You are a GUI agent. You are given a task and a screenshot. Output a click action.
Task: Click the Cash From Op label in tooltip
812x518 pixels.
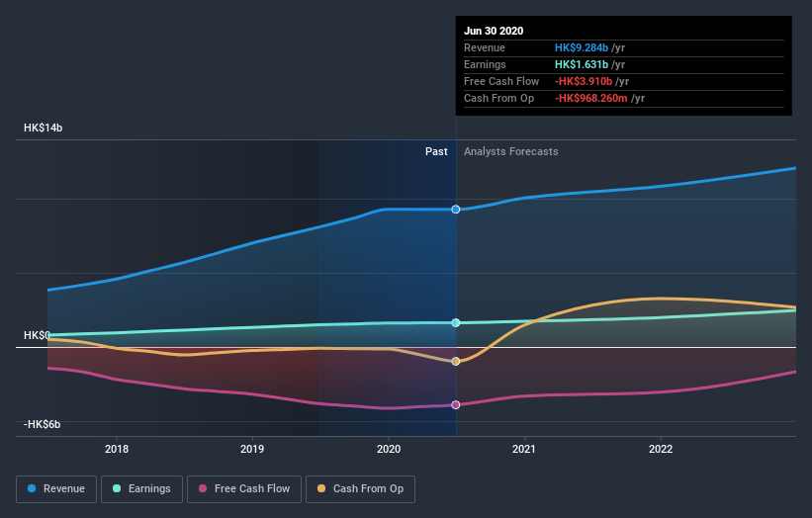(498, 98)
